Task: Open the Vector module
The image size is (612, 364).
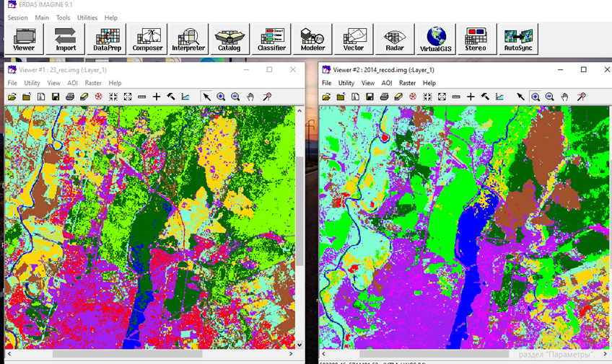Action: pyautogui.click(x=354, y=39)
